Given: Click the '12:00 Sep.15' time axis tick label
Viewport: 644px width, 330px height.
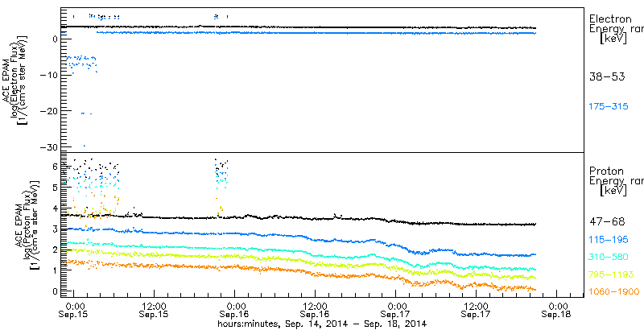Looking at the screenshot, I should coord(154,311).
